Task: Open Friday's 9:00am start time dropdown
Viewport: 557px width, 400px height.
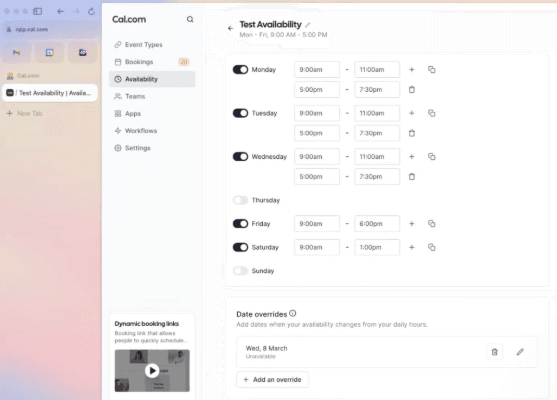Action: (x=317, y=224)
